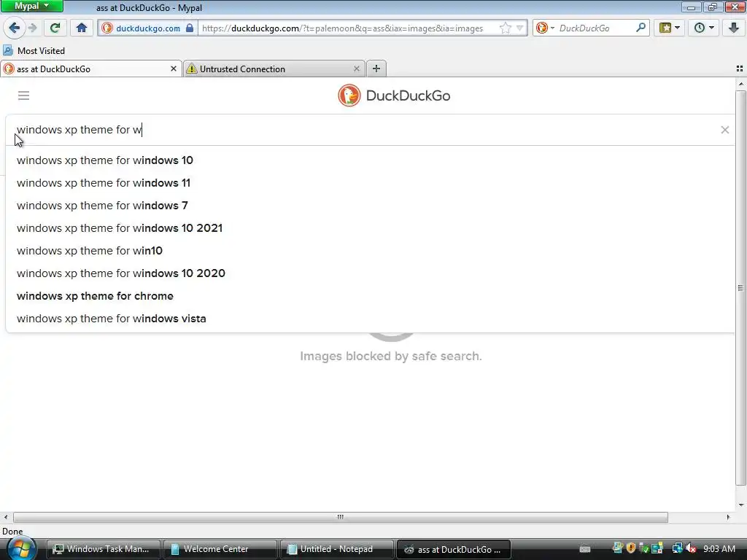This screenshot has height=560, width=747.
Task: Click the duckduckgo.com site identity button
Action: click(147, 28)
